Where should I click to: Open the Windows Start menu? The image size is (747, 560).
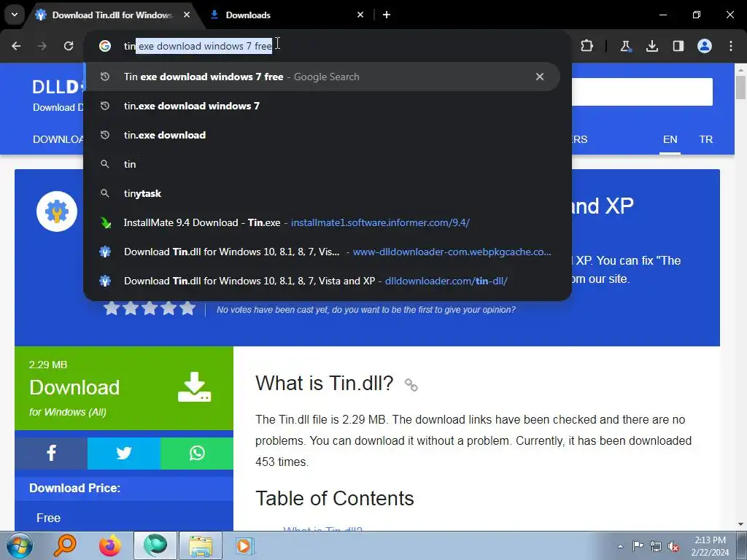click(x=19, y=545)
